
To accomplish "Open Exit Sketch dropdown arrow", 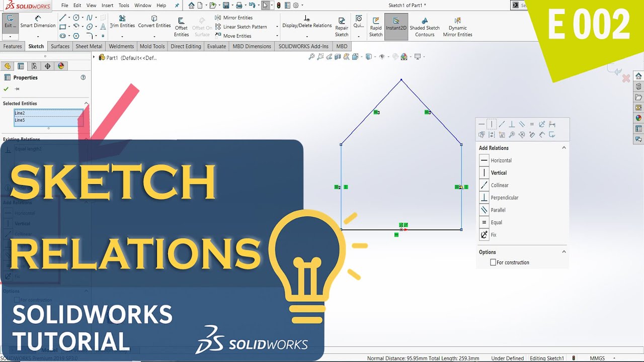I will 10,36.
